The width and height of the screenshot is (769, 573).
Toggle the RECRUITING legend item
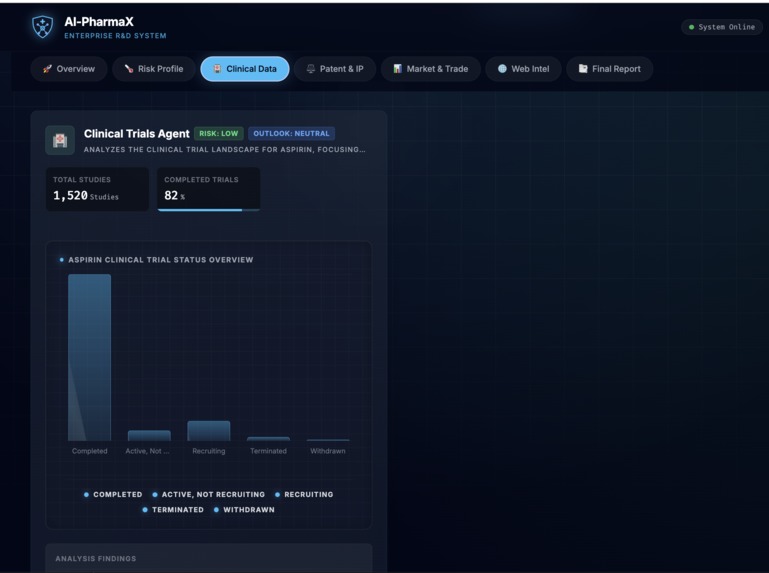(304, 495)
